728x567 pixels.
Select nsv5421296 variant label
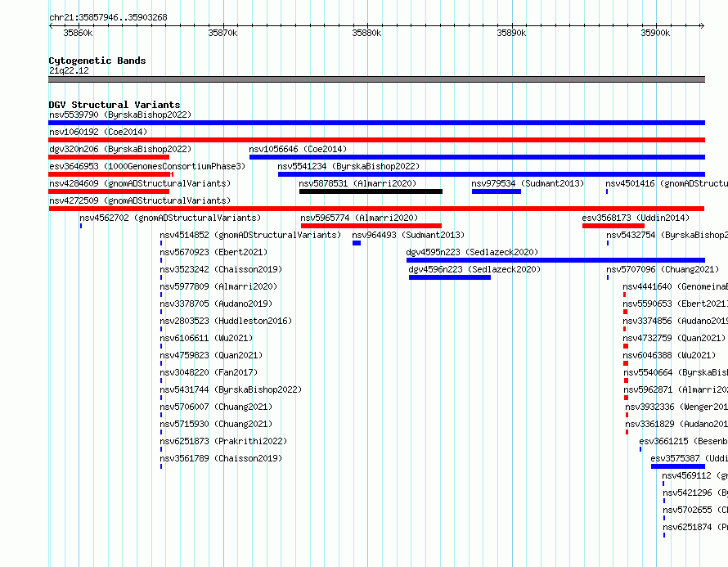(695, 493)
